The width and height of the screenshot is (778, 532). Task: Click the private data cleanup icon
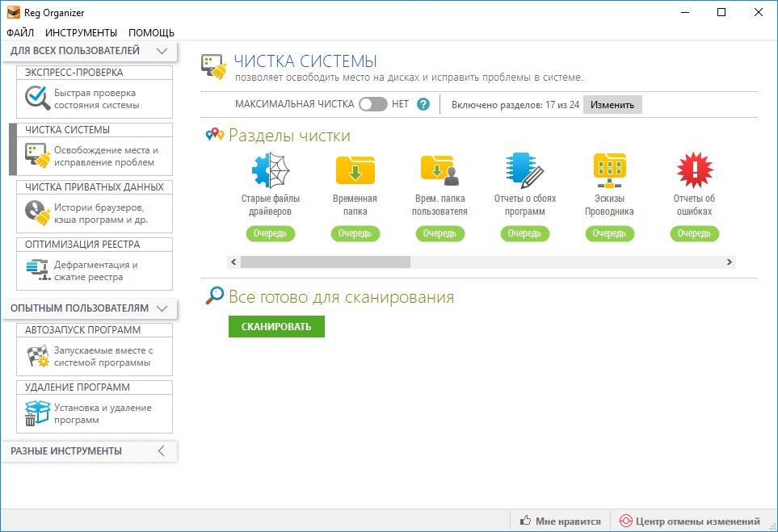[38, 212]
